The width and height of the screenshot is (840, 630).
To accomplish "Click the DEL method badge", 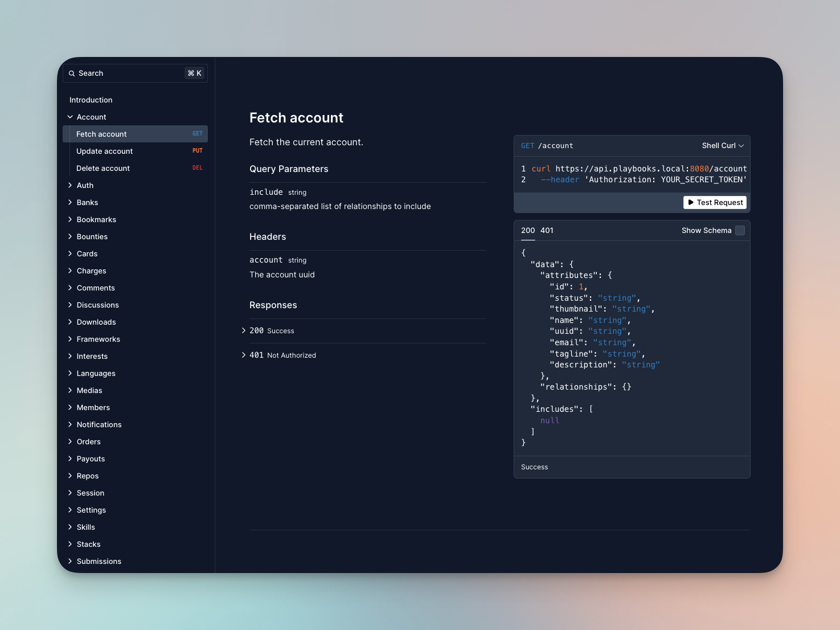I will (x=198, y=168).
